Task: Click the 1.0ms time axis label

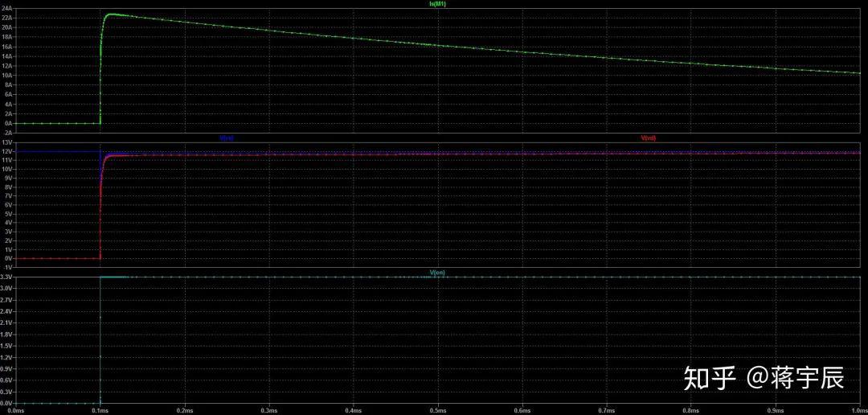Action: (858, 411)
